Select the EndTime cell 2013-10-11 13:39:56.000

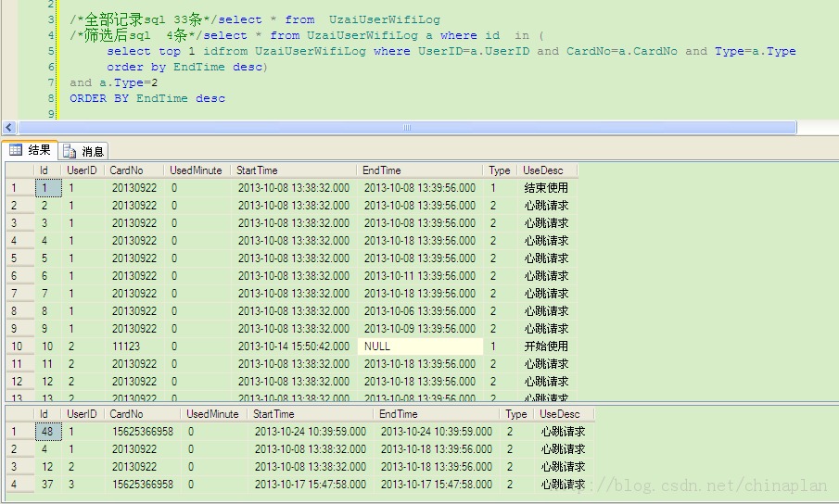(x=420, y=276)
